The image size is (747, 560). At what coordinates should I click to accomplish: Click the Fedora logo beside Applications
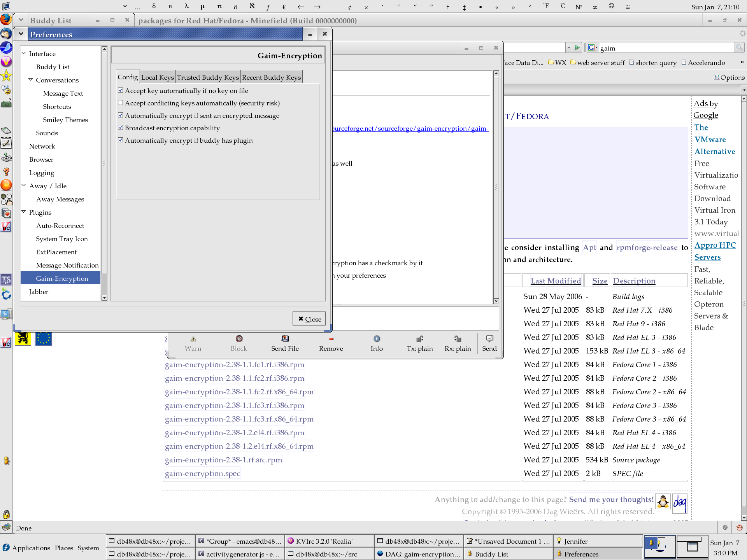[x=6, y=548]
